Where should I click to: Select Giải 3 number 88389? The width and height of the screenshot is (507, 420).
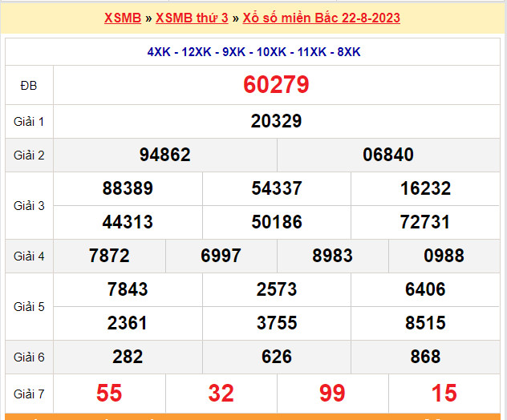click(128, 188)
